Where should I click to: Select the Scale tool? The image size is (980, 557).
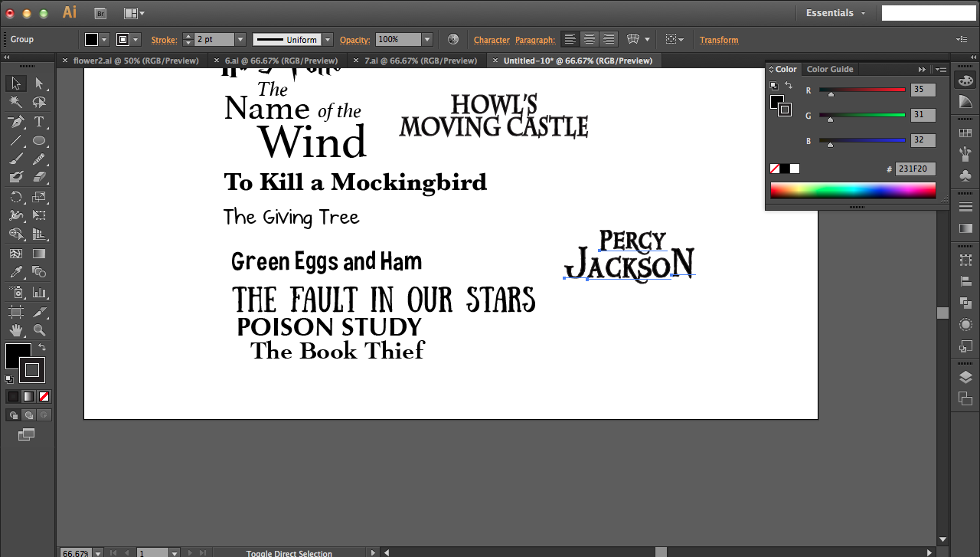(x=39, y=197)
